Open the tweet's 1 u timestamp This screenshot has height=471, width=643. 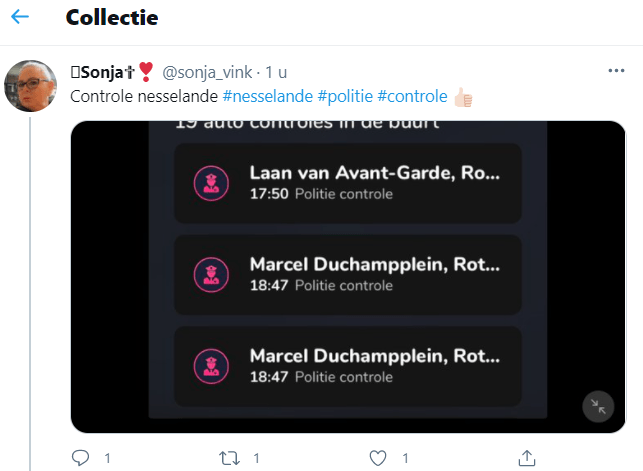point(276,72)
